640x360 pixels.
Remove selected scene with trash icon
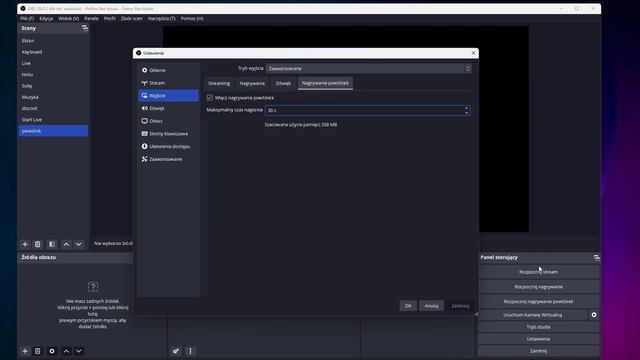coord(38,244)
